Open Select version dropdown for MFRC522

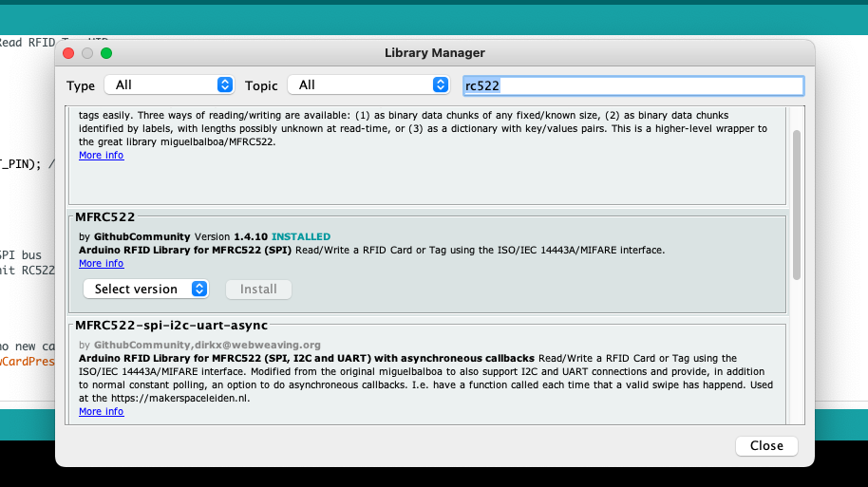click(x=145, y=289)
